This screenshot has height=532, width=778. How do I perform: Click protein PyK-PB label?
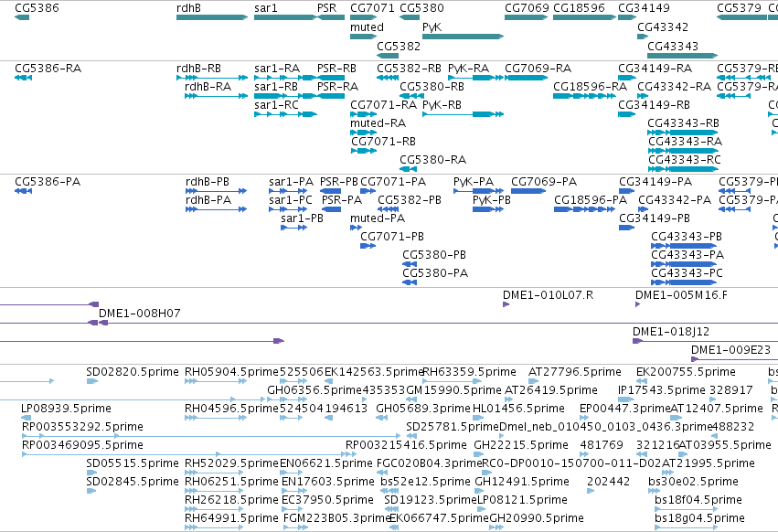(x=491, y=200)
